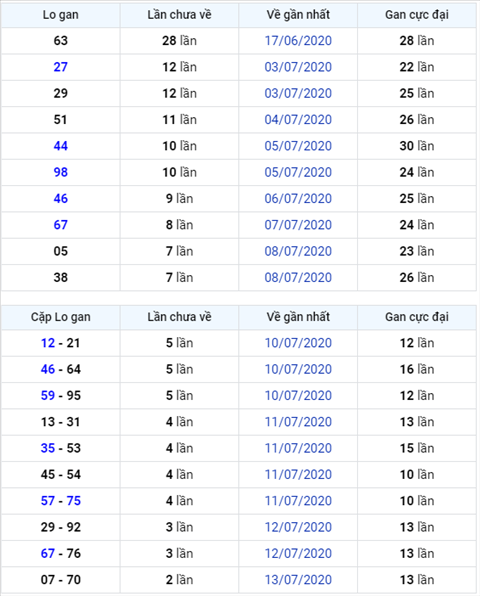Click 08/07/2020 in the number 05 row
The height and width of the screenshot is (596, 480).
pyautogui.click(x=298, y=251)
